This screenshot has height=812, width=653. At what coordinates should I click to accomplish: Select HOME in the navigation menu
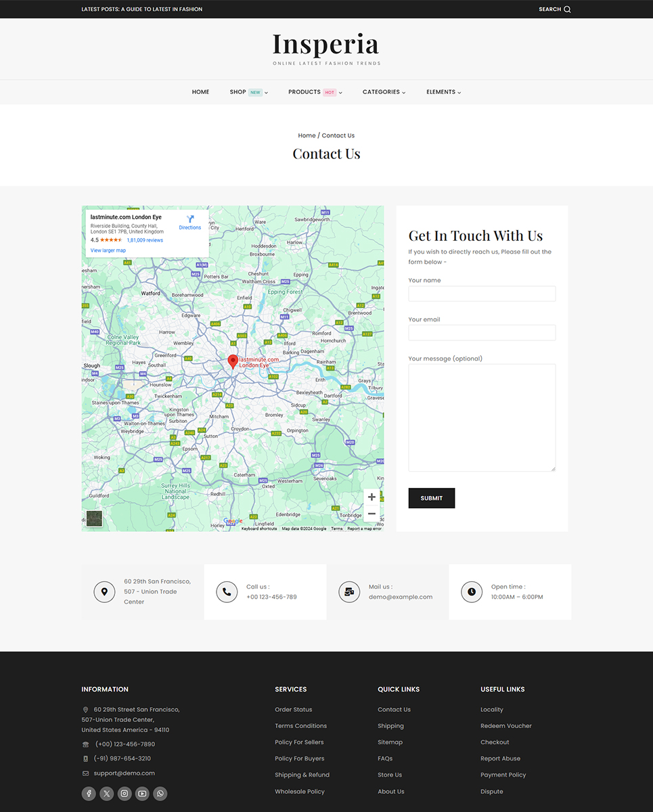(x=200, y=92)
